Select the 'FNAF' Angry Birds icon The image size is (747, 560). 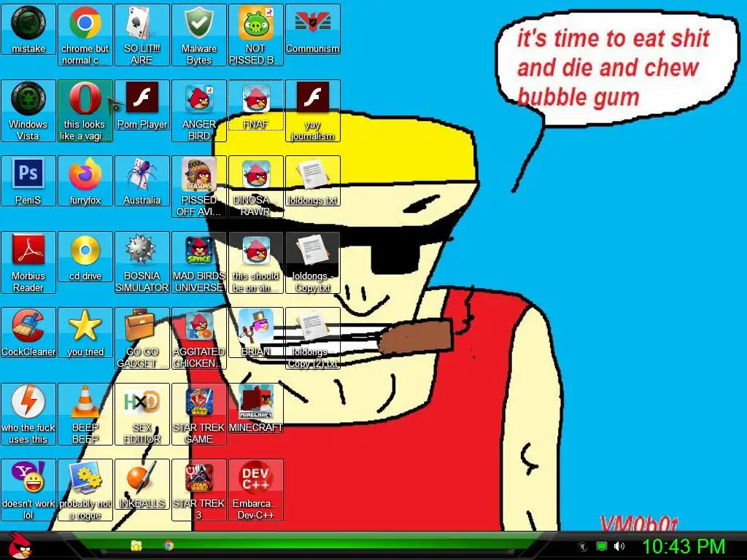tap(256, 105)
